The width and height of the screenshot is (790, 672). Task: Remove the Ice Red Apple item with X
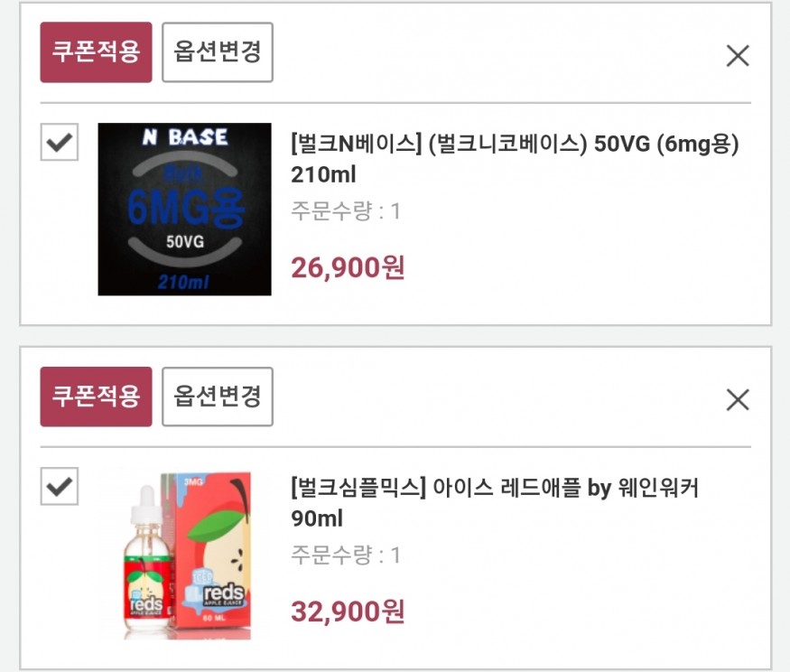[x=738, y=400]
